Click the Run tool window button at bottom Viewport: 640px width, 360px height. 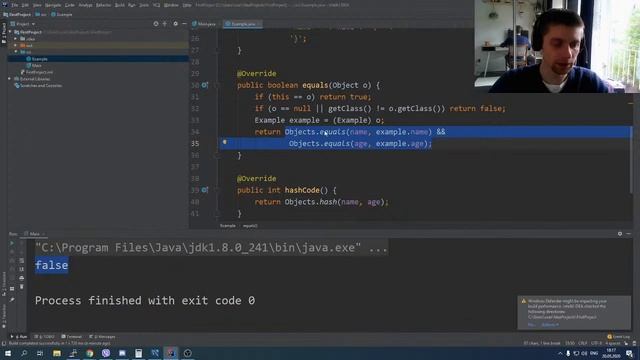(19, 337)
